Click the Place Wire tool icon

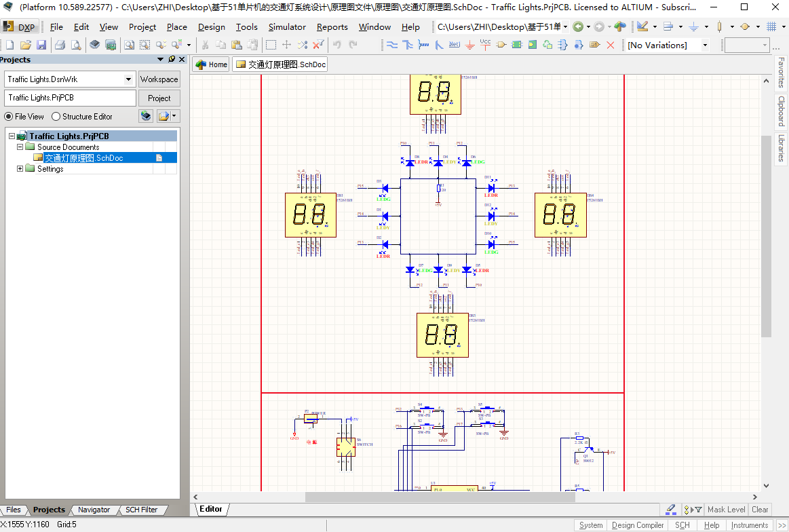pyautogui.click(x=392, y=45)
